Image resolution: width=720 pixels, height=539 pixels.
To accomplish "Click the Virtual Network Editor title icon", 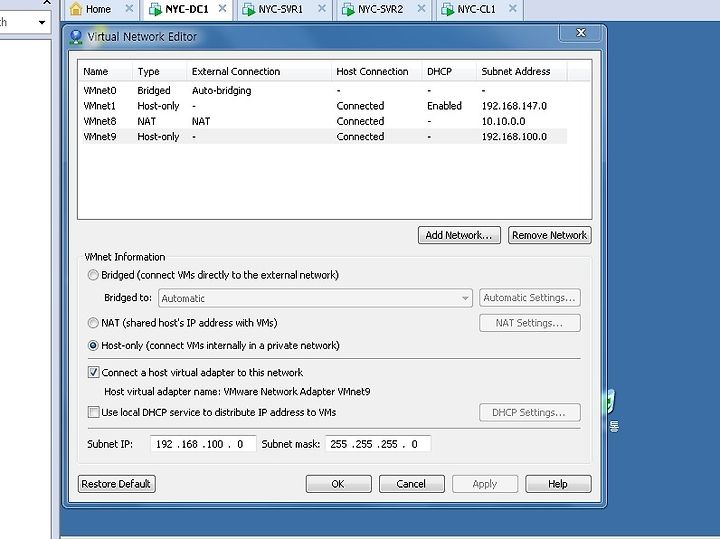I will [x=76, y=37].
